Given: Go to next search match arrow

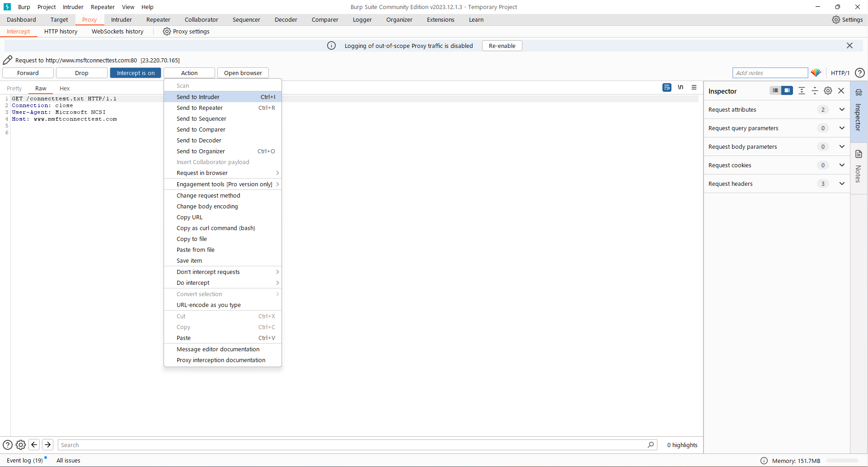Looking at the screenshot, I should click(x=48, y=445).
